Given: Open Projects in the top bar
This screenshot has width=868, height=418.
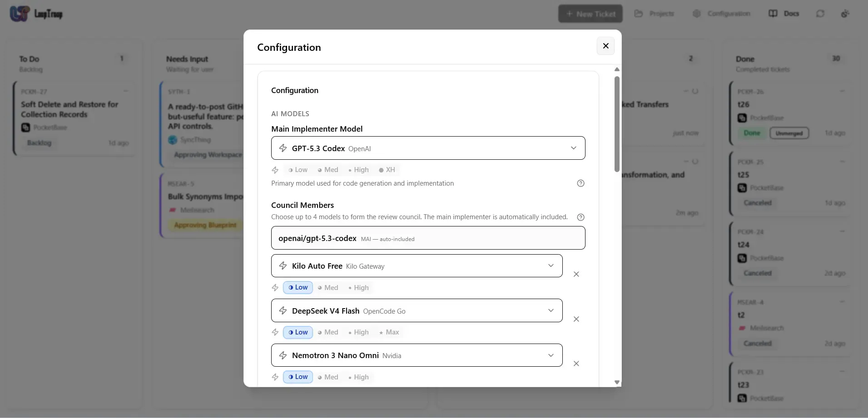Looking at the screenshot, I should [x=654, y=14].
